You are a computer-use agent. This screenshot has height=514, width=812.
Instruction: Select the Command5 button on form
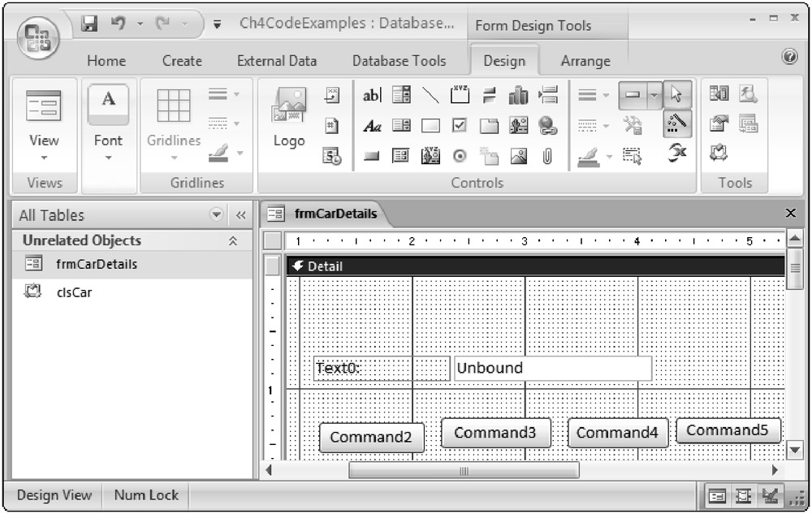(x=728, y=430)
